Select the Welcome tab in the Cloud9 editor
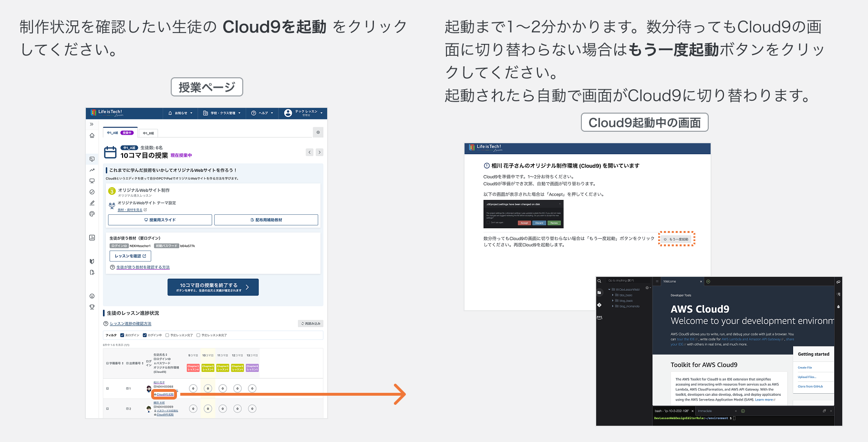This screenshot has width=868, height=442. click(670, 282)
